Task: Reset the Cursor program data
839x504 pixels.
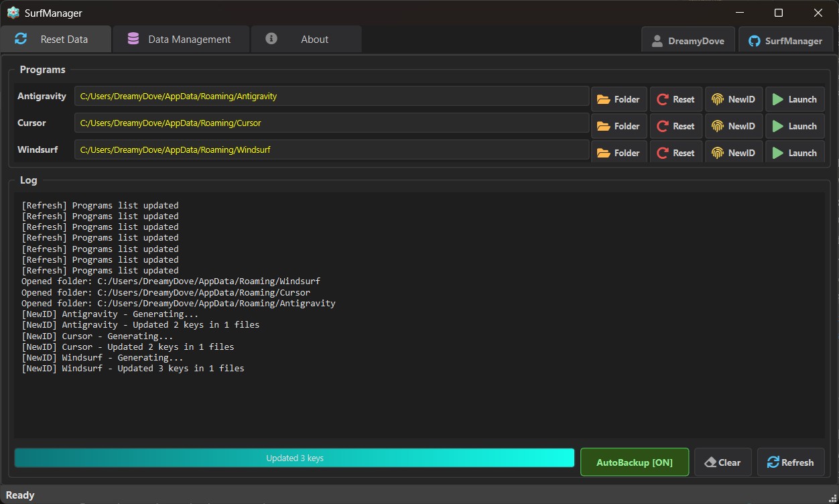Action: point(676,126)
